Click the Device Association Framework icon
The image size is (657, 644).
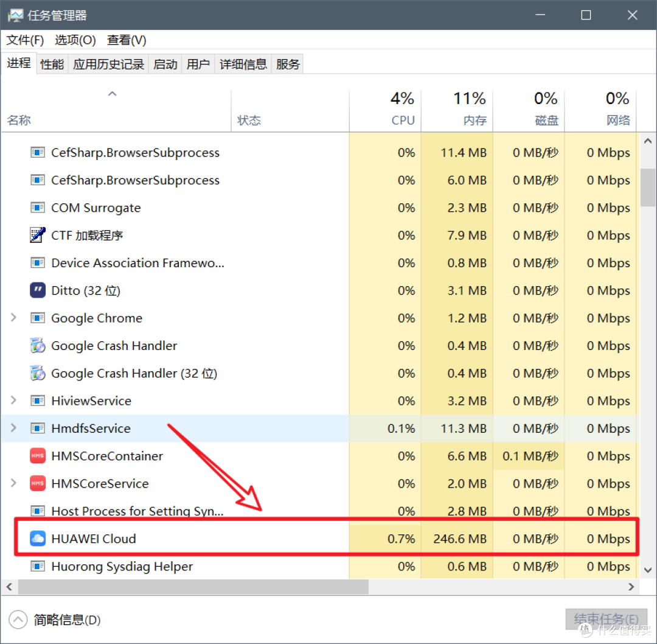[x=38, y=263]
